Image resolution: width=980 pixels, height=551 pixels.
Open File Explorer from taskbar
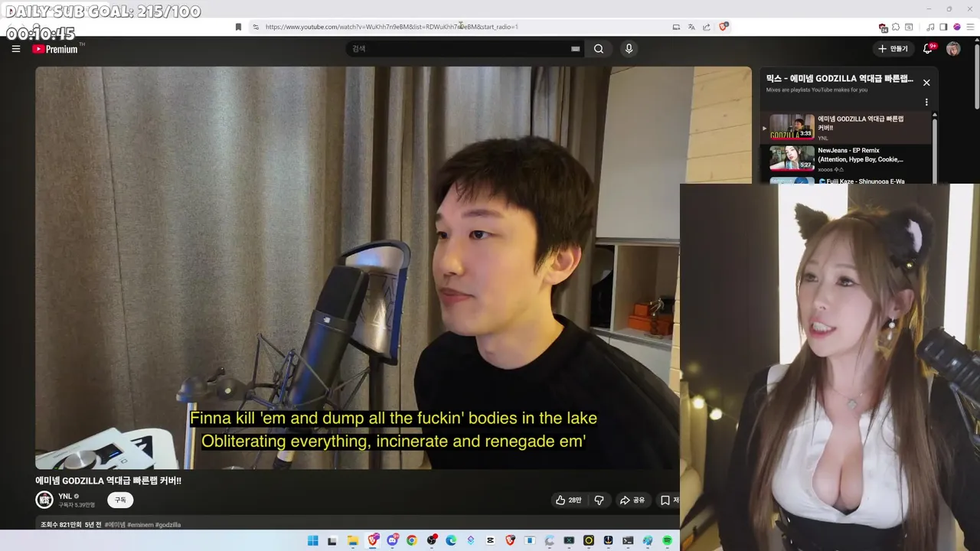(x=353, y=541)
